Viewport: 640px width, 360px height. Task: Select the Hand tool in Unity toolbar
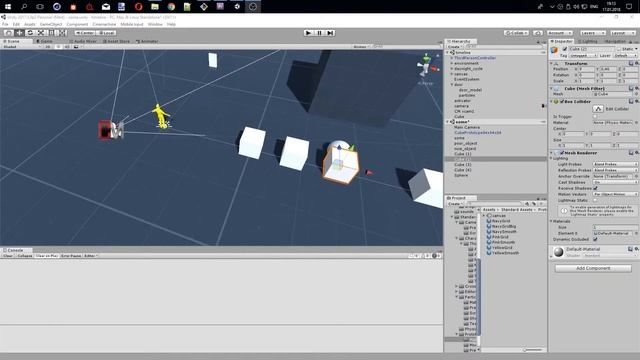pyautogui.click(x=8, y=33)
